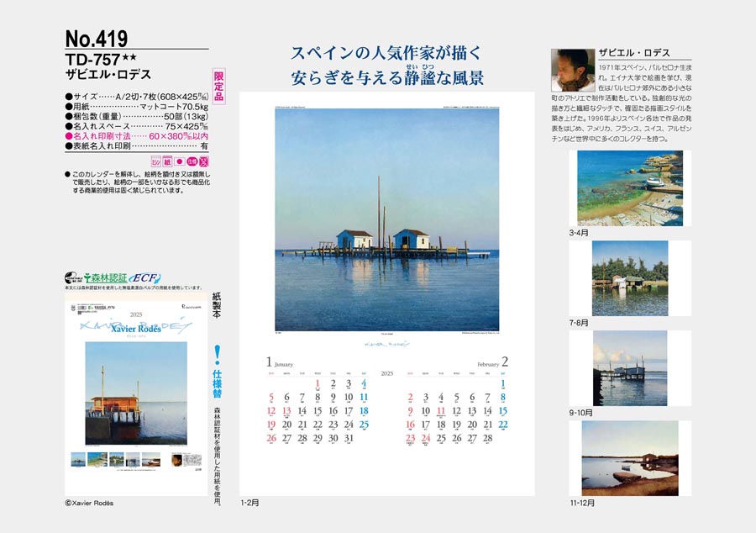Viewport: 756px width, 533px height.
Task: Click the headline line 安らぎを与える静謐な風景
Action: point(387,77)
